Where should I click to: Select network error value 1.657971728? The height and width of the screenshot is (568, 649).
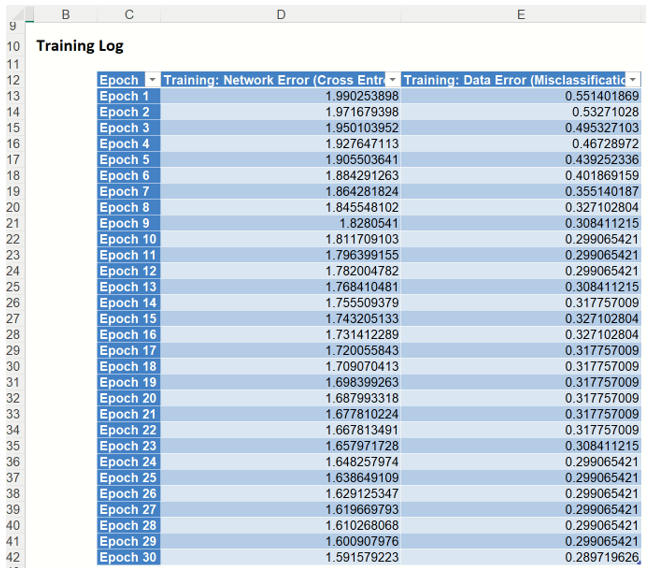point(281,446)
